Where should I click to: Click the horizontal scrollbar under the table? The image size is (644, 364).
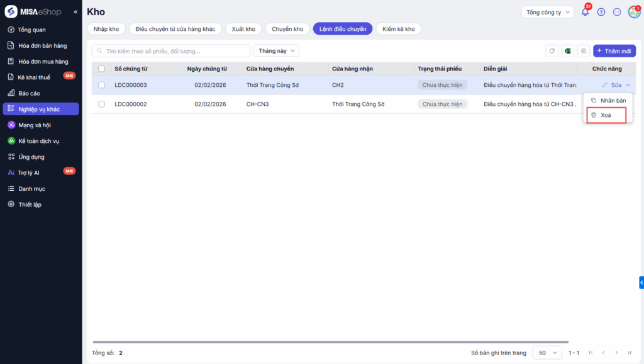pyautogui.click(x=340, y=342)
